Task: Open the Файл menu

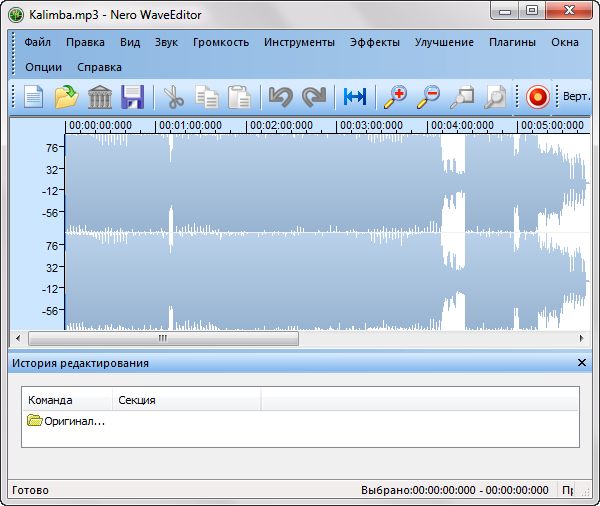Action: point(38,43)
